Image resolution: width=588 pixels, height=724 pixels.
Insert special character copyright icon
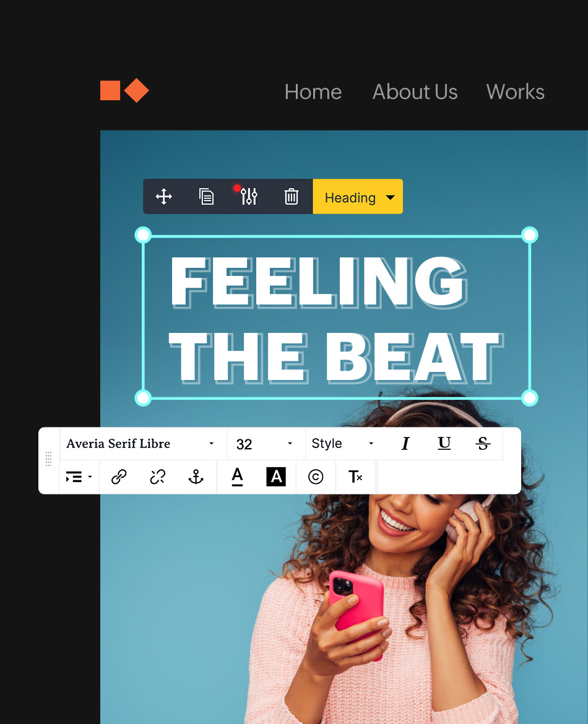(316, 476)
